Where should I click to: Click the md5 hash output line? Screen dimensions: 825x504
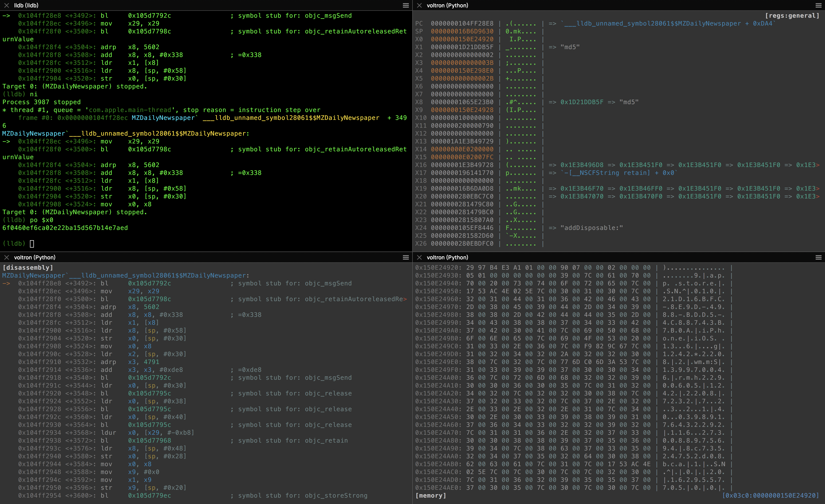click(65, 228)
